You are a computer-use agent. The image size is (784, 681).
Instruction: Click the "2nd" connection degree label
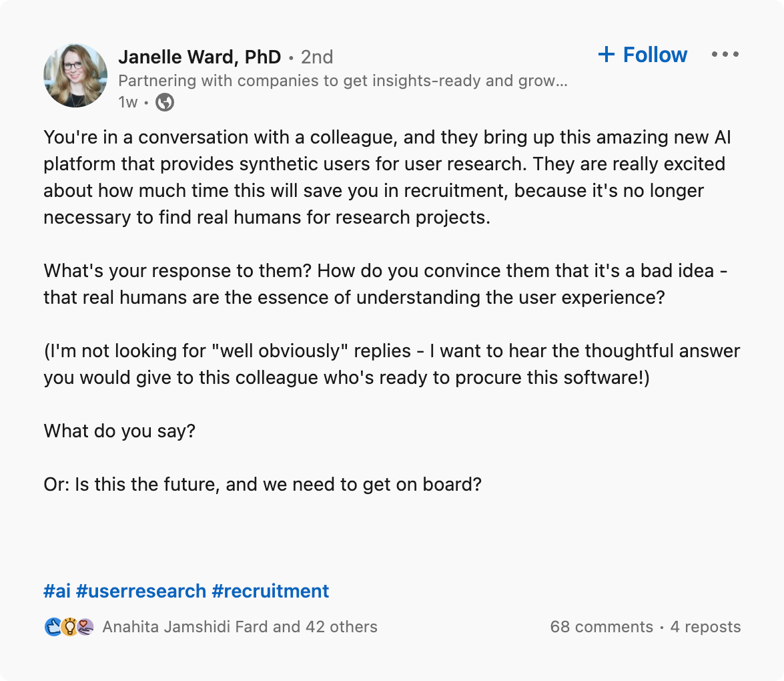317,57
